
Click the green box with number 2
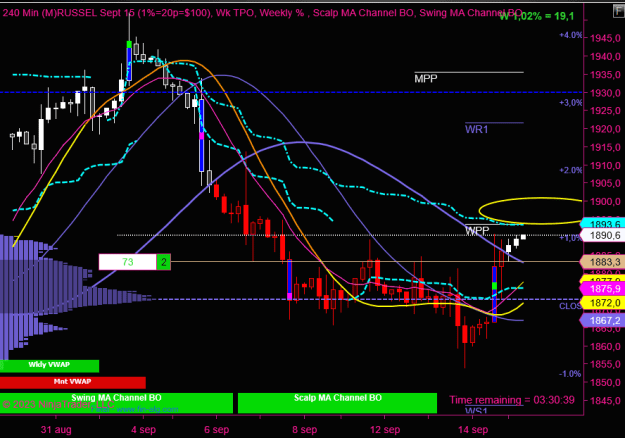coord(163,262)
